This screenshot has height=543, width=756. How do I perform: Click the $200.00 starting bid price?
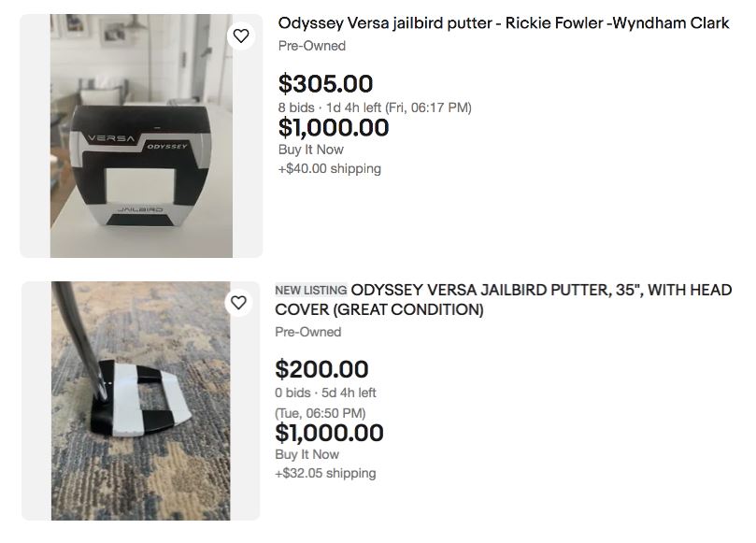tap(321, 369)
